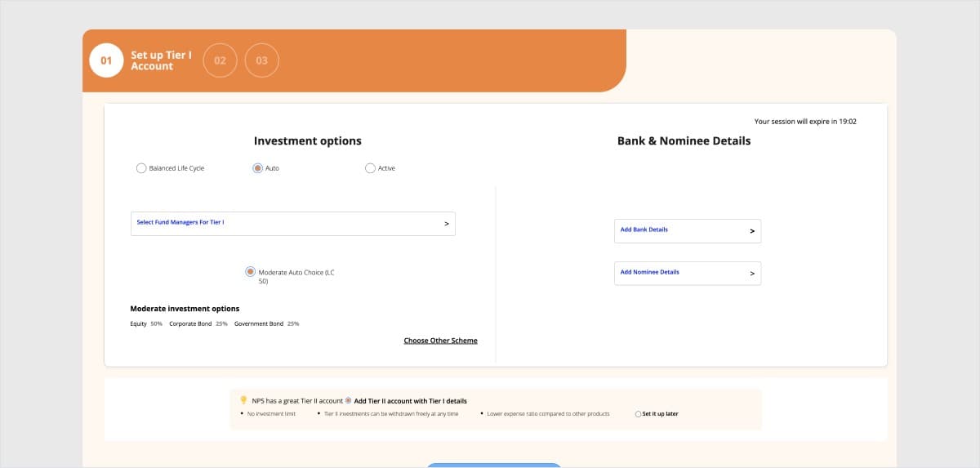Click the Tier II investments withdrawn freely text
This screenshot has width=980, height=468.
point(391,414)
